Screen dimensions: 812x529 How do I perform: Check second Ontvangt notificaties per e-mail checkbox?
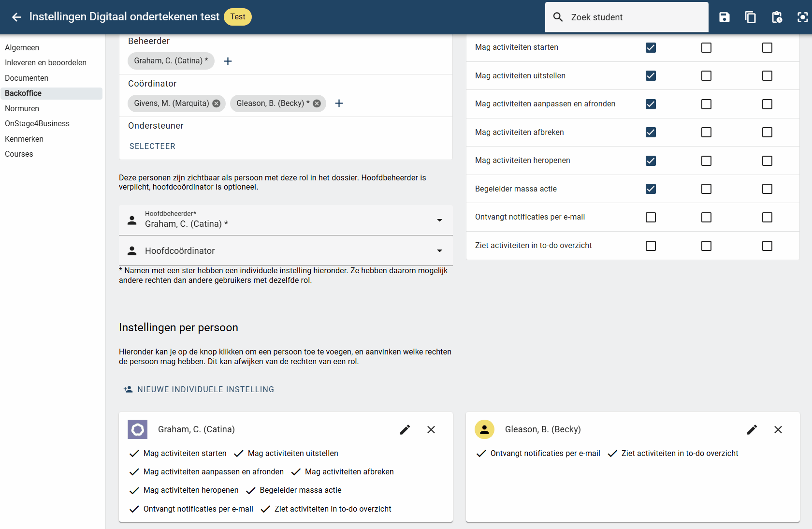(x=707, y=217)
